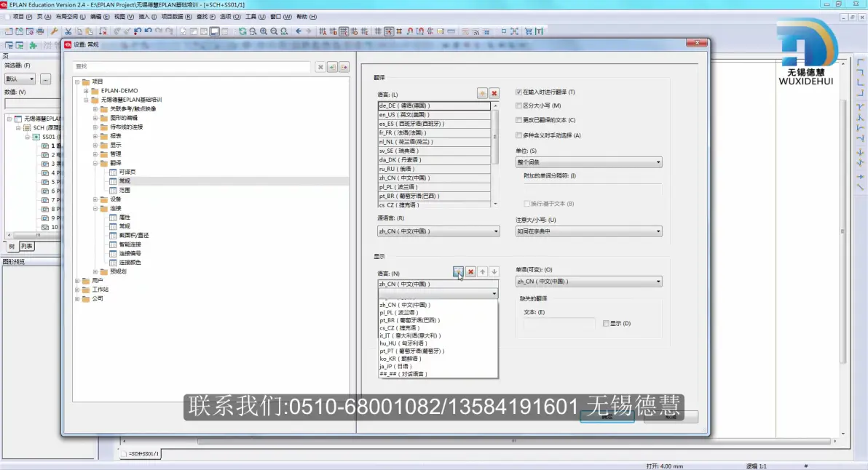This screenshot has width=868, height=470.
Task: Open the 单语(可变) (O) language dropdown
Action: pos(588,282)
